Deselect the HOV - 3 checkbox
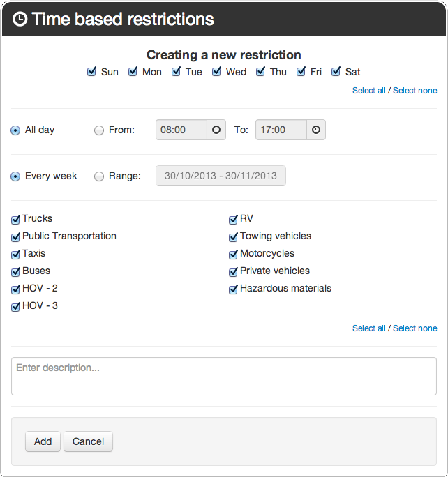 pyautogui.click(x=16, y=306)
